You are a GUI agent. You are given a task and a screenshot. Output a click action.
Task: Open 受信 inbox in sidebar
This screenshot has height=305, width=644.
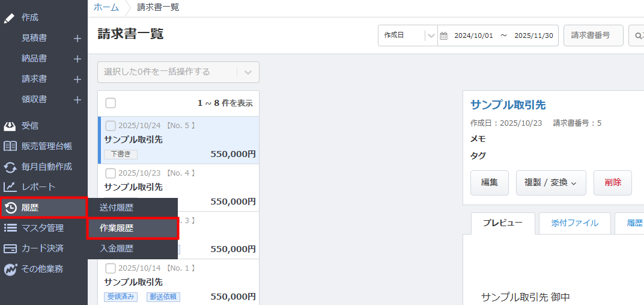[30, 126]
